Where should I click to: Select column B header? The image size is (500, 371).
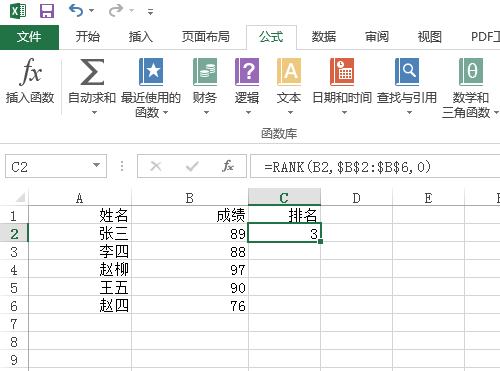(x=190, y=198)
